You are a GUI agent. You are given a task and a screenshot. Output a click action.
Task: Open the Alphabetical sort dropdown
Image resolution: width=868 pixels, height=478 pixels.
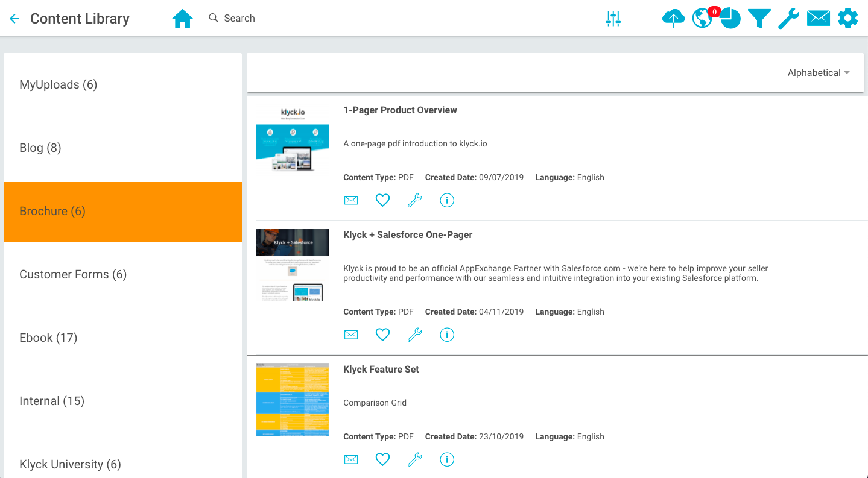coord(818,73)
